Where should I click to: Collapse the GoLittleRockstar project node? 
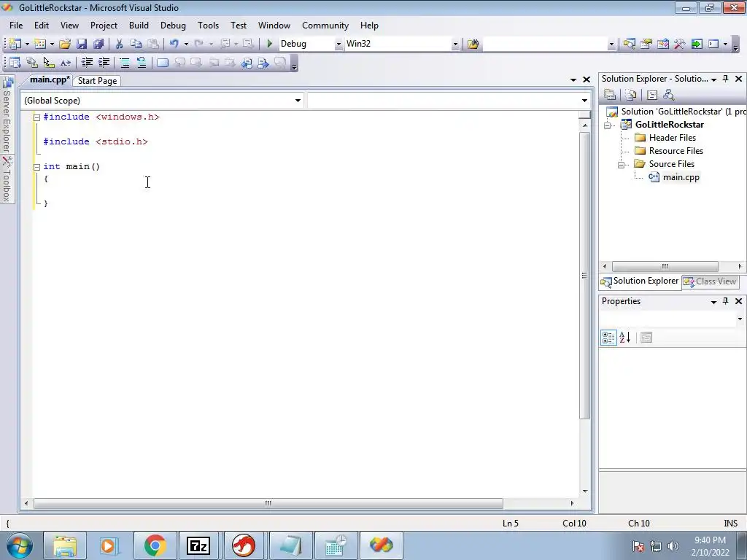(608, 125)
